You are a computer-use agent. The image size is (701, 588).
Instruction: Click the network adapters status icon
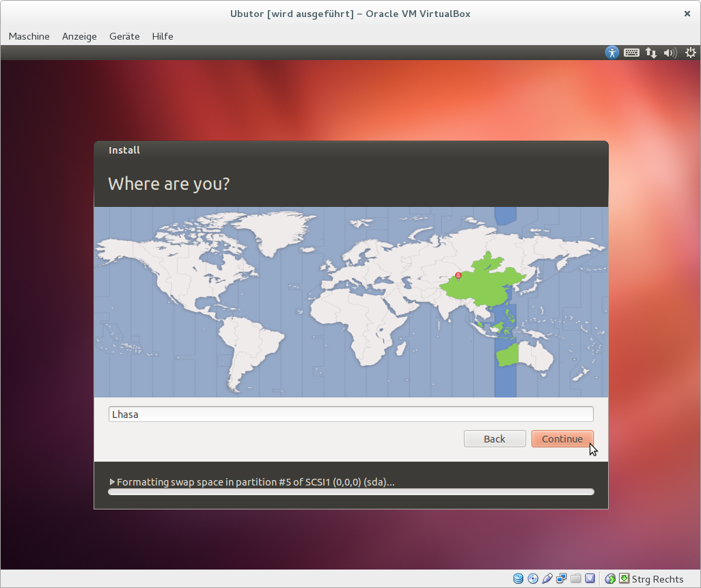coord(562,579)
